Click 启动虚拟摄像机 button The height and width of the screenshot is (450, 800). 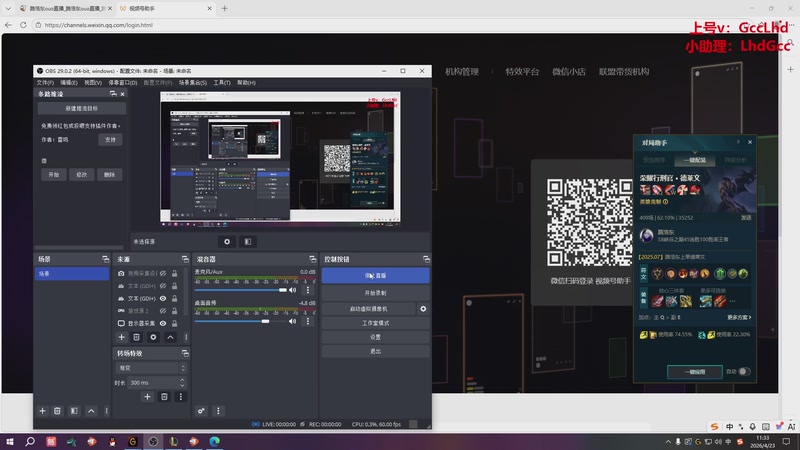369,309
